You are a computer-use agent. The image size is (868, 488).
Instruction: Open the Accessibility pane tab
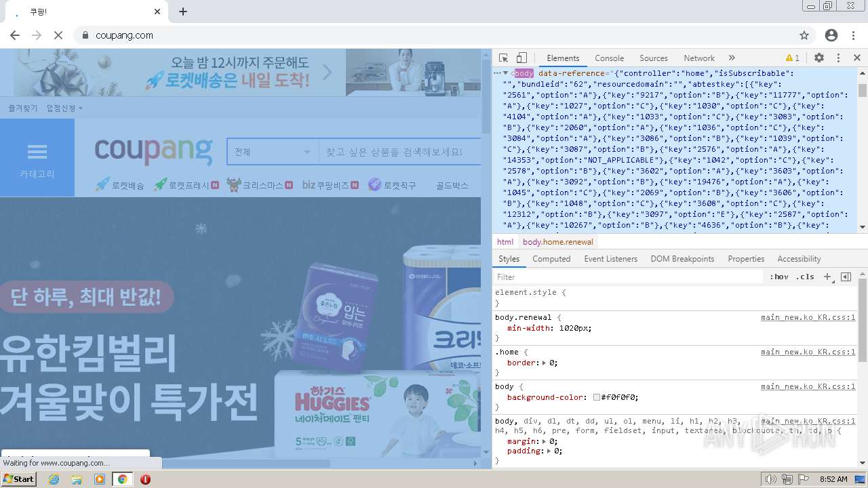[x=799, y=259]
